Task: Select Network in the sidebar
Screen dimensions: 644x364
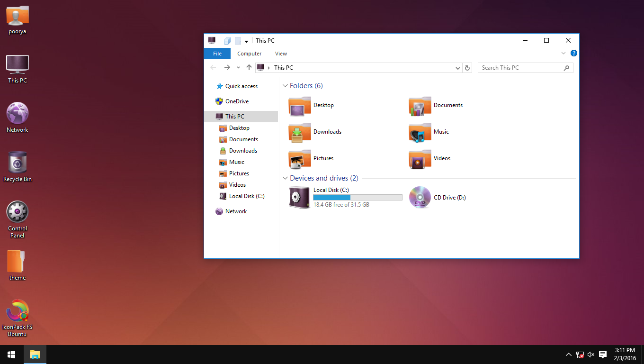Action: [x=235, y=211]
